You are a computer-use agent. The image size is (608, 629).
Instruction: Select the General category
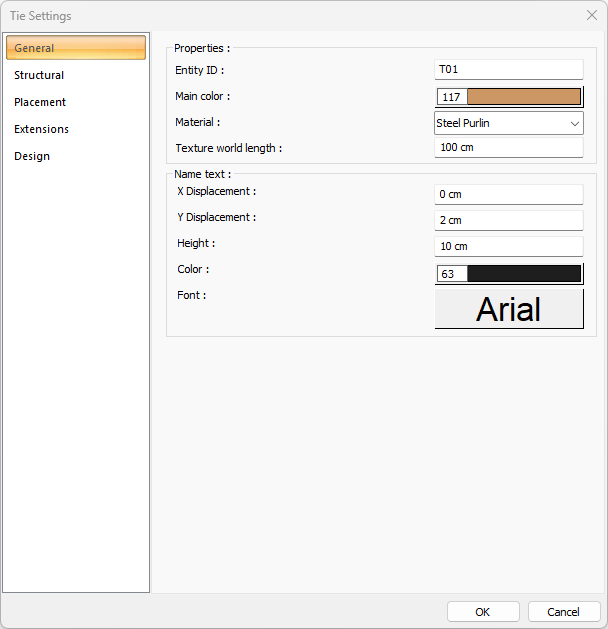click(76, 48)
